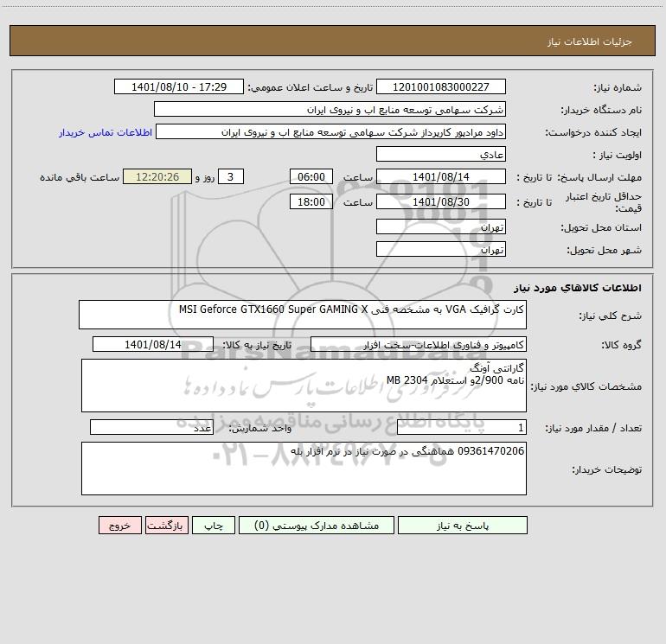666x644 pixels.
Task: Click the quantity field showing 1
Action: (x=462, y=427)
